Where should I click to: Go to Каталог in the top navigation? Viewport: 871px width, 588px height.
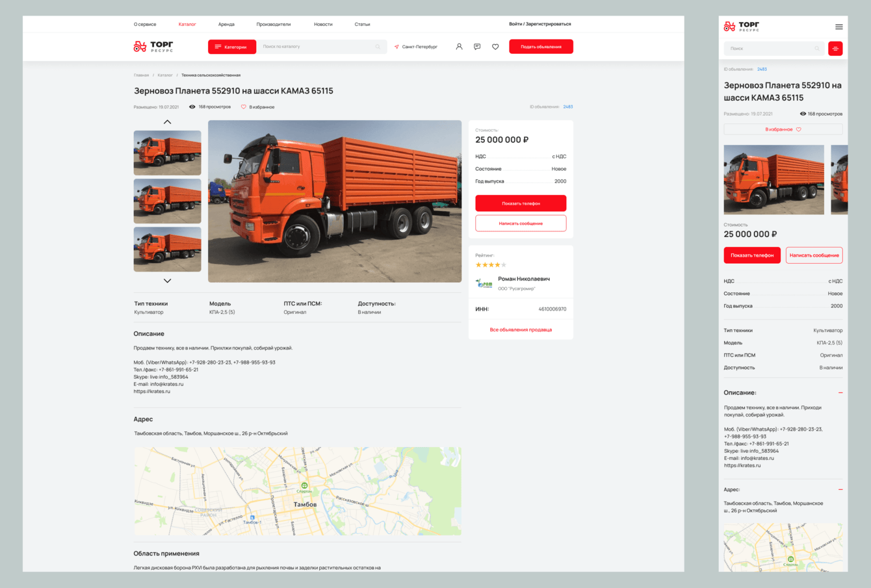[x=187, y=24]
